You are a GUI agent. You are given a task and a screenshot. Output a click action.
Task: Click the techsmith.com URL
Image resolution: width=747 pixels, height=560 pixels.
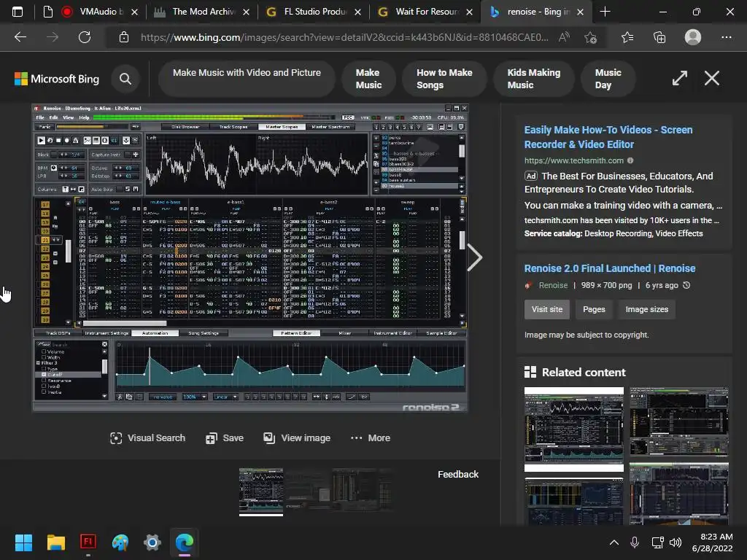(x=573, y=160)
